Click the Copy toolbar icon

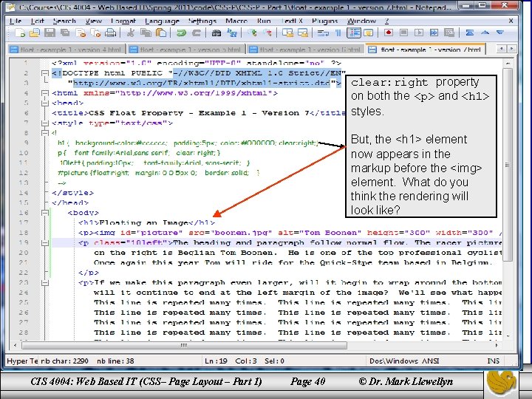146,33
